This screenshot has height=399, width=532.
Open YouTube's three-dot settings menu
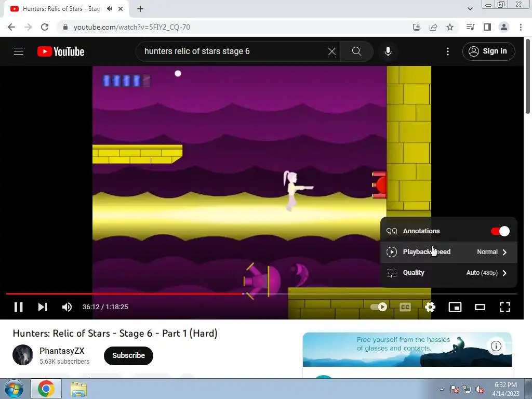click(x=447, y=51)
